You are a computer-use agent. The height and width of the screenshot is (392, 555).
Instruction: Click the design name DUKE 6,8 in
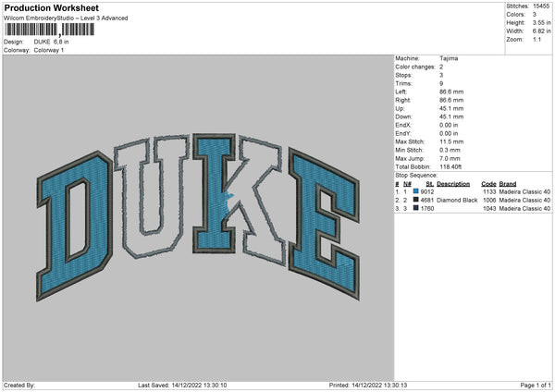[x=51, y=42]
